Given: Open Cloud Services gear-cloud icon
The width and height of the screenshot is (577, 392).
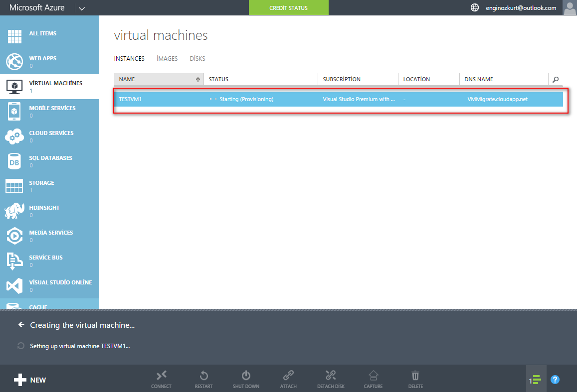Looking at the screenshot, I should pos(14,136).
